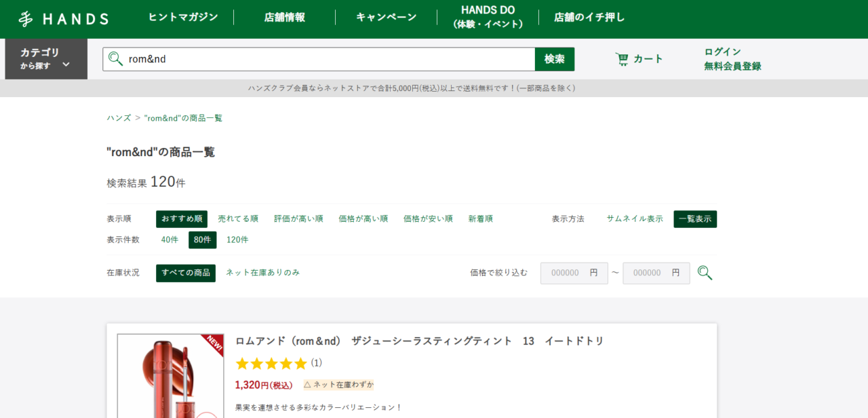Click the 検索 search button
This screenshot has height=418, width=868.
coord(555,59)
